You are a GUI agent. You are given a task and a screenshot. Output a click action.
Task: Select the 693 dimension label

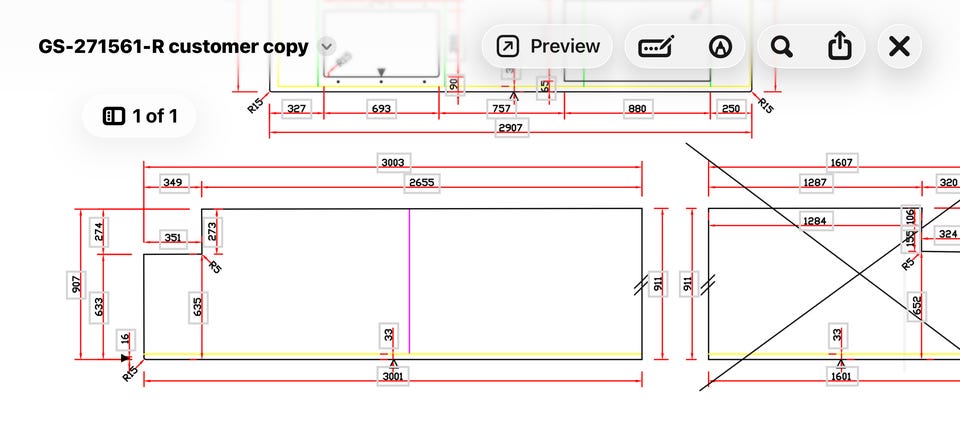(381, 109)
